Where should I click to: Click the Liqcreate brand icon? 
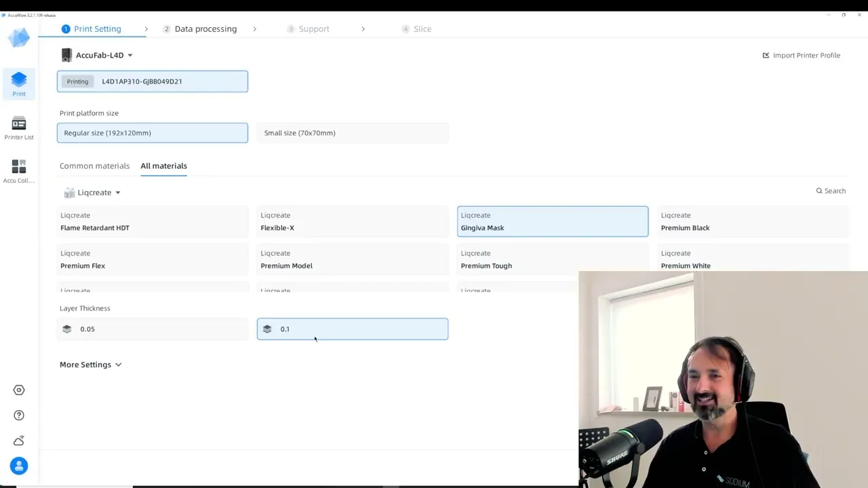(69, 192)
